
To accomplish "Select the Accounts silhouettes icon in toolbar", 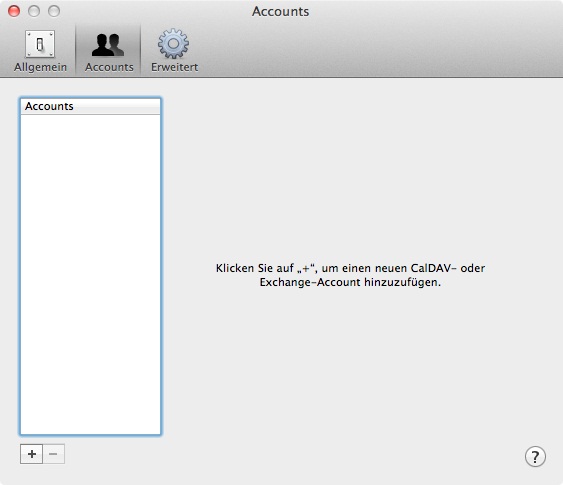I will click(108, 45).
